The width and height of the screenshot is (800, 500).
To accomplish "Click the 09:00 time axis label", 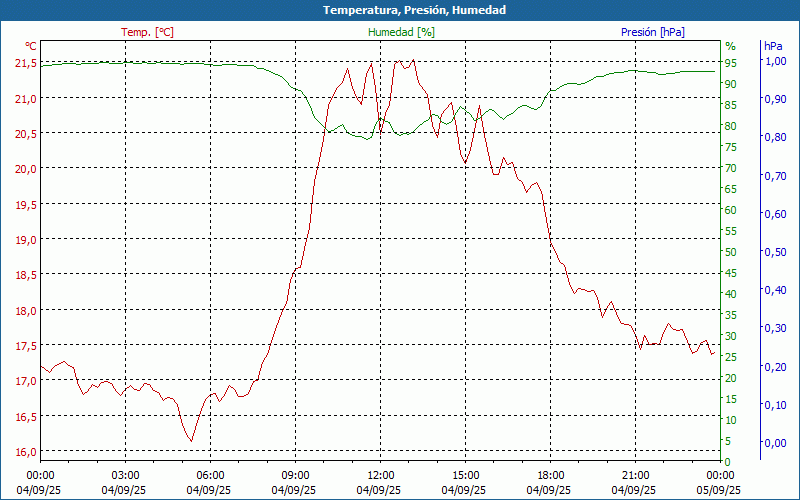I will pyautogui.click(x=295, y=476).
